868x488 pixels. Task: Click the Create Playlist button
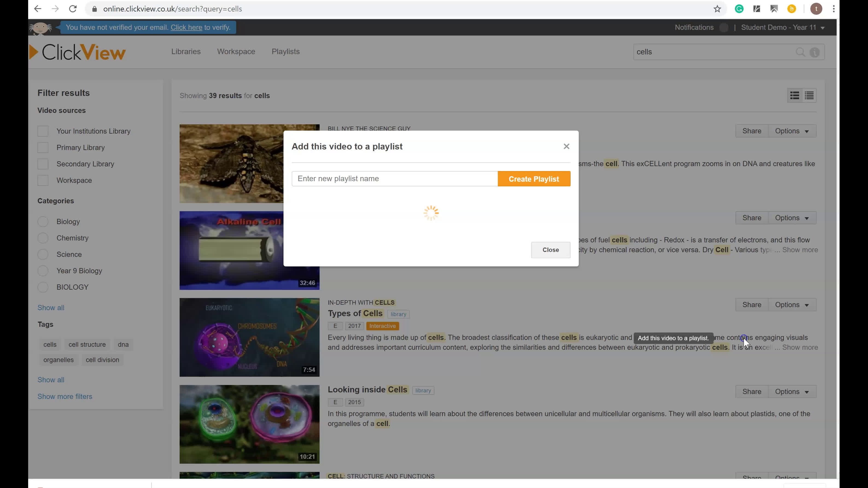(x=533, y=178)
